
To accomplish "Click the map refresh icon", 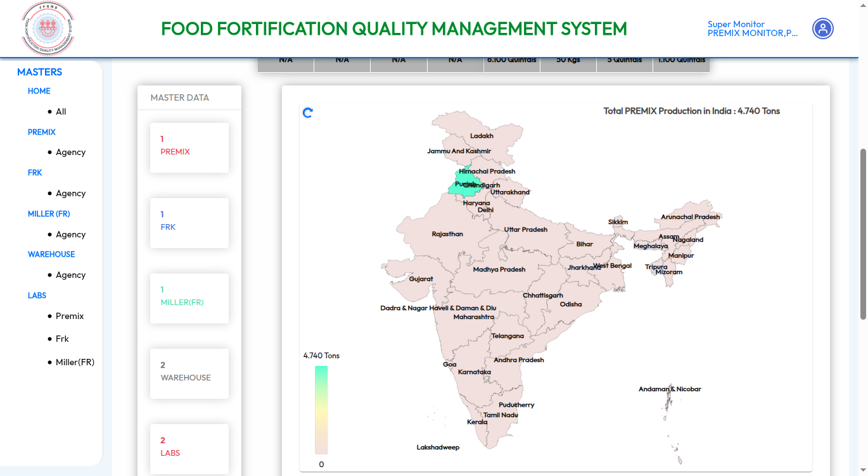I will tap(308, 113).
